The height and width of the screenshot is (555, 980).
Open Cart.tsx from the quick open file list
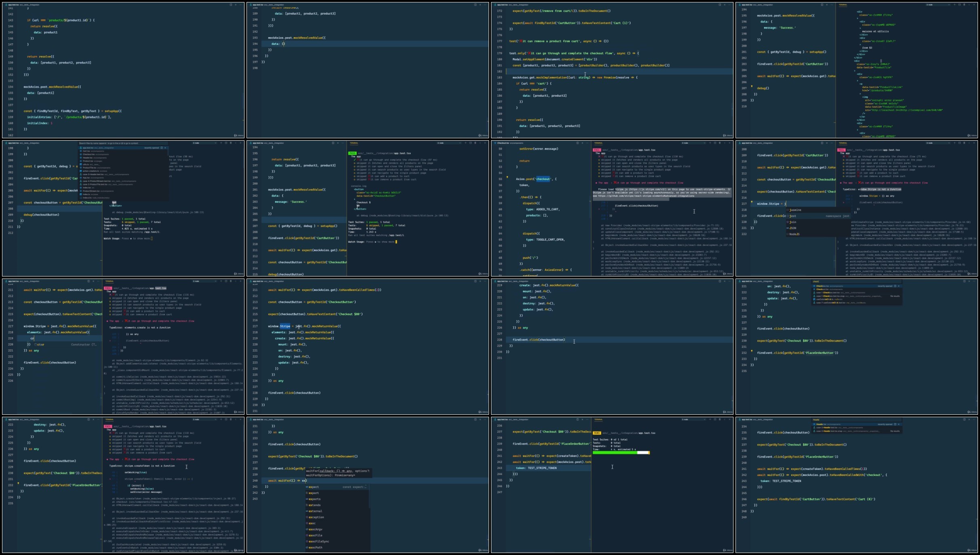click(x=123, y=151)
